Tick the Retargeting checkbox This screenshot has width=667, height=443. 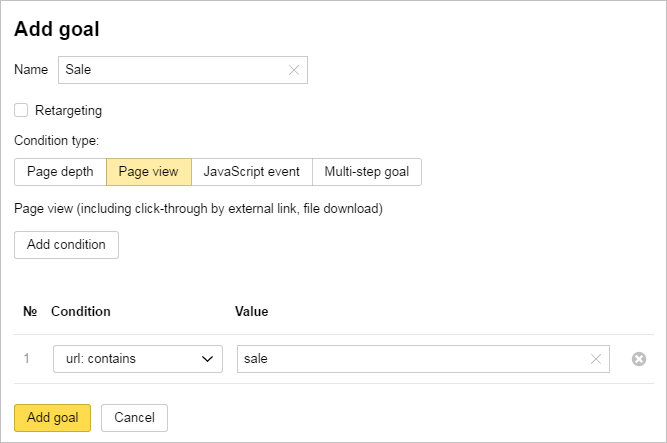point(21,110)
